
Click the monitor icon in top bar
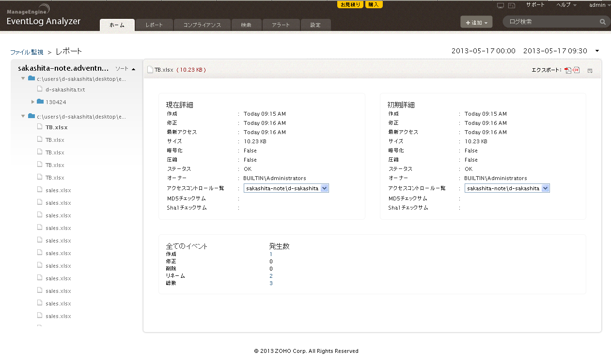(501, 5)
